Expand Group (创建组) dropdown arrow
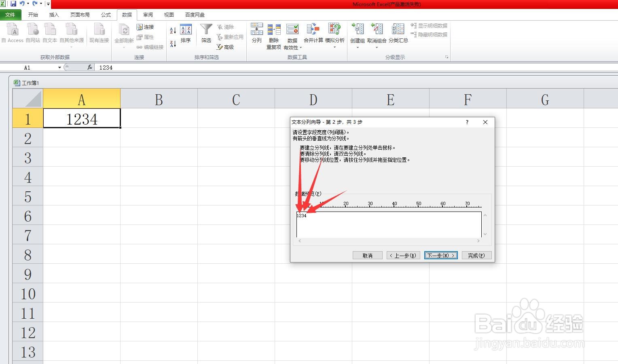 click(358, 47)
